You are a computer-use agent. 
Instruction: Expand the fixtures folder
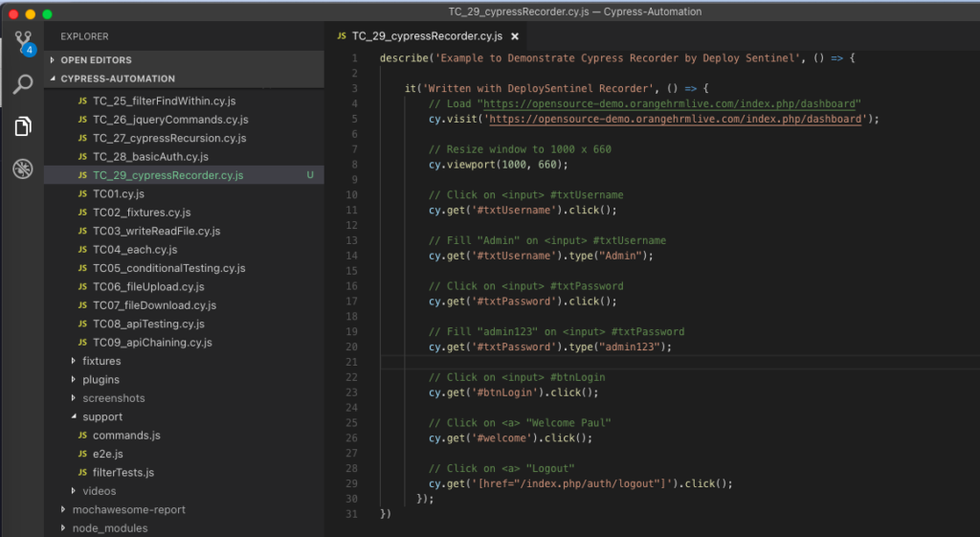pyautogui.click(x=74, y=361)
